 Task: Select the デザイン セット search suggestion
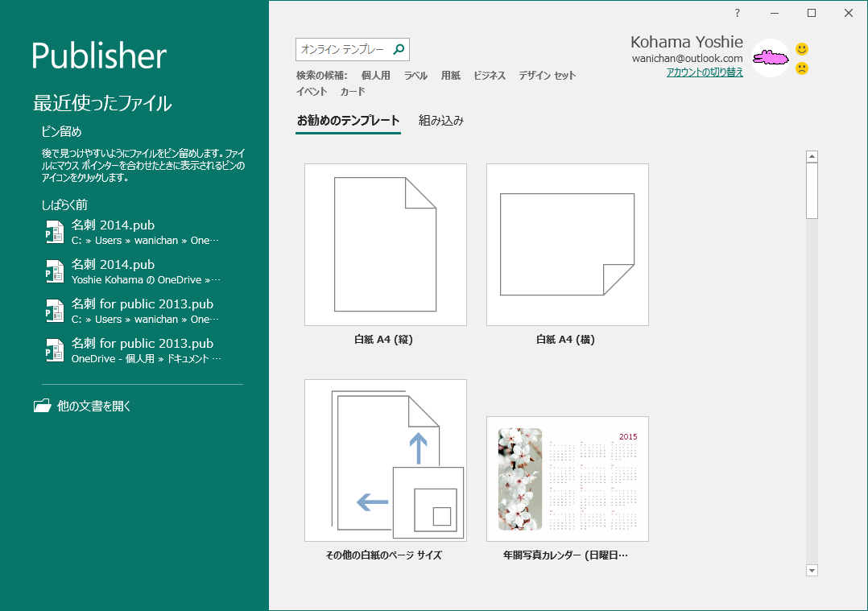click(x=547, y=76)
